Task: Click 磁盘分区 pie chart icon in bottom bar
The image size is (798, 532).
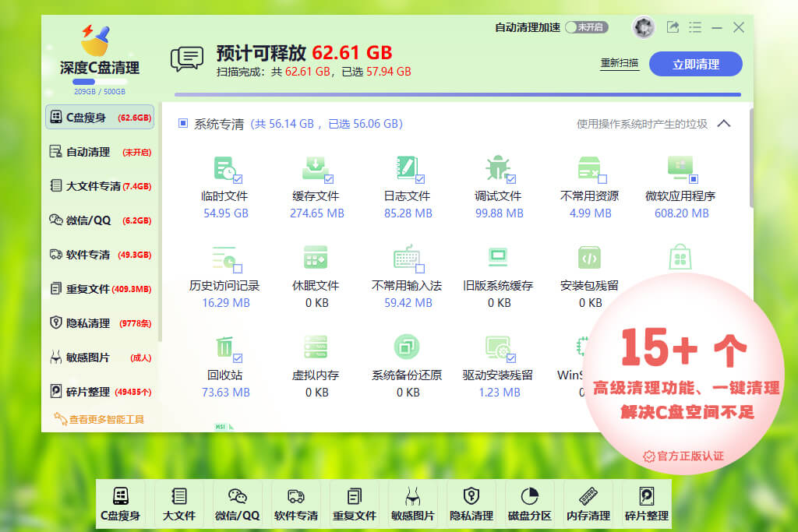Action: [530, 497]
